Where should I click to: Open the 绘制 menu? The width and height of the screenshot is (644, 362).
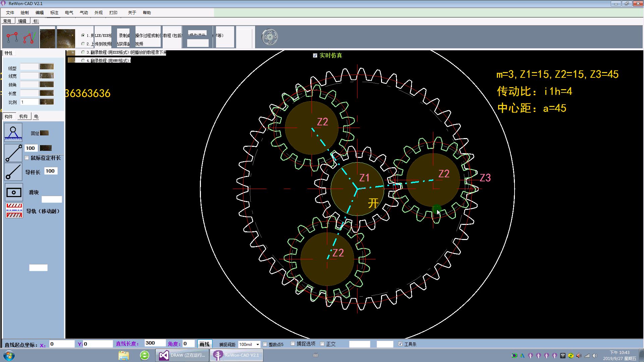click(x=25, y=13)
